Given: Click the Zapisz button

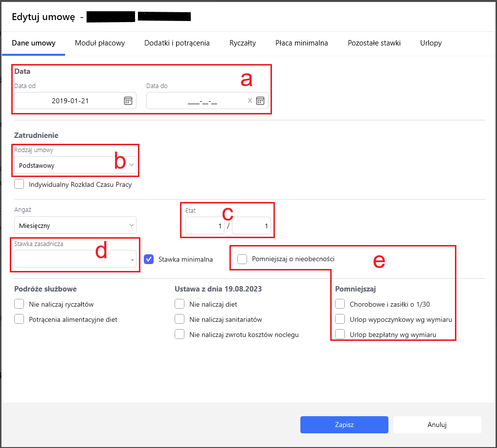Looking at the screenshot, I should tap(344, 425).
